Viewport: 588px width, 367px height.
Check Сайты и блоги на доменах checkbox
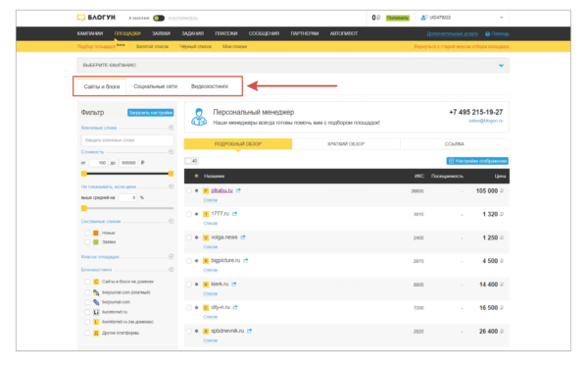[x=87, y=282]
